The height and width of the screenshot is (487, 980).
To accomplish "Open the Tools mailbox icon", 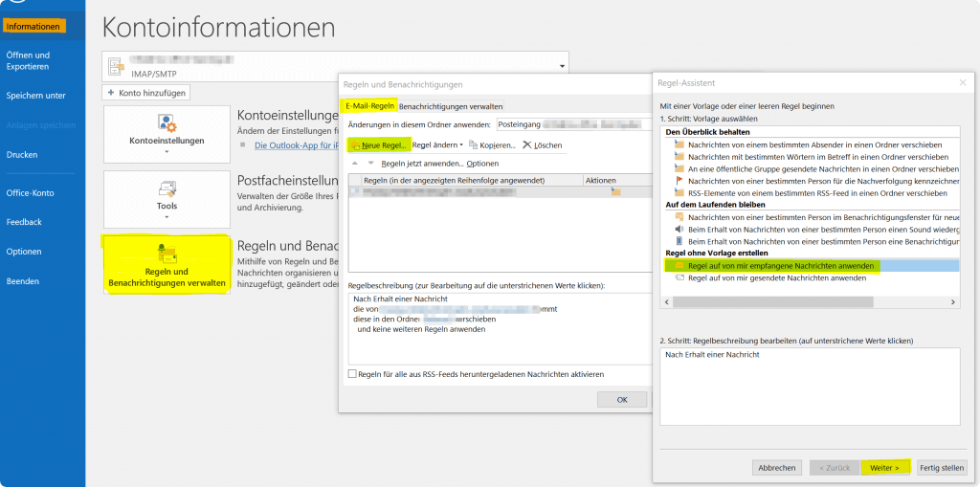I will (167, 188).
